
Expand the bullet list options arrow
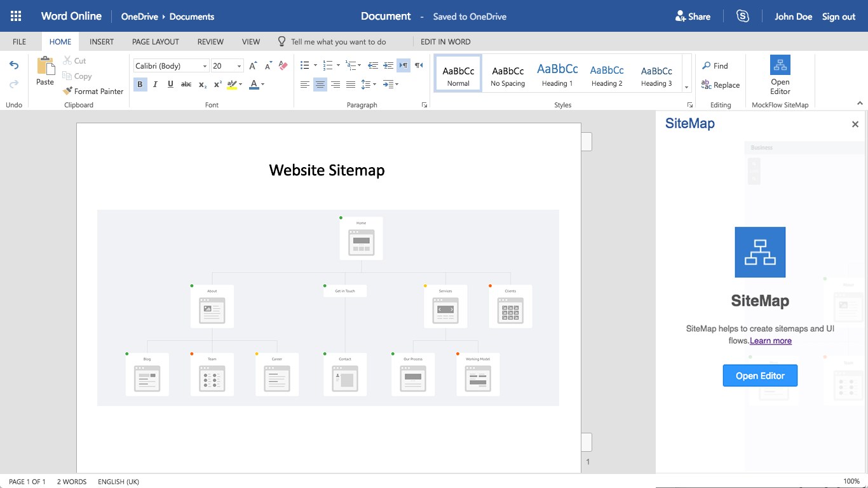click(315, 65)
